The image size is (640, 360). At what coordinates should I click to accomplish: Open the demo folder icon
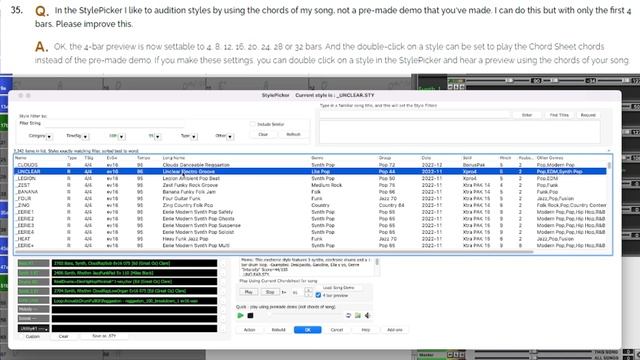point(358,316)
